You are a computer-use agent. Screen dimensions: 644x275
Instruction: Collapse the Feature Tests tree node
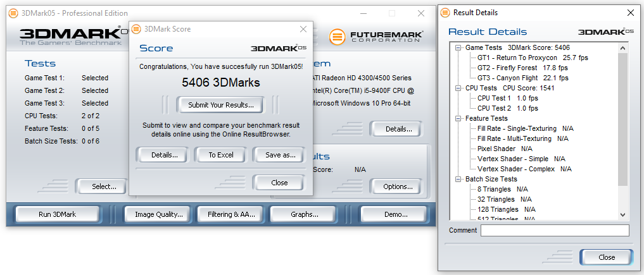point(458,118)
